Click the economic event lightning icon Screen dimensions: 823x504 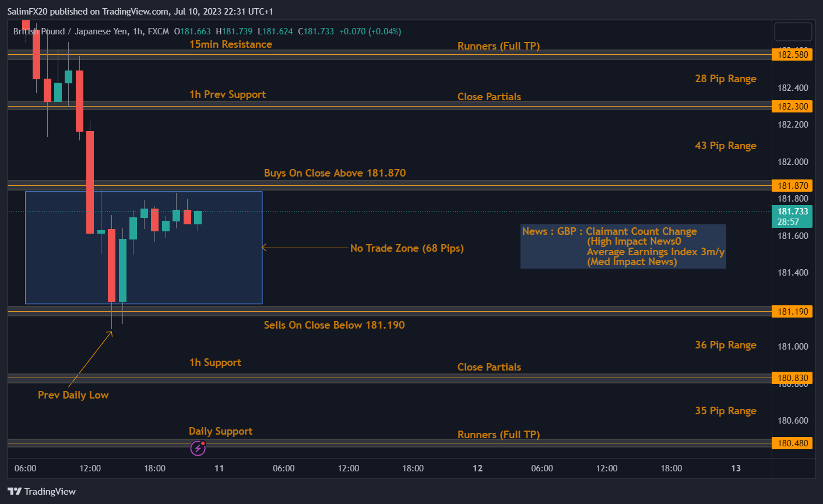pyautogui.click(x=198, y=448)
